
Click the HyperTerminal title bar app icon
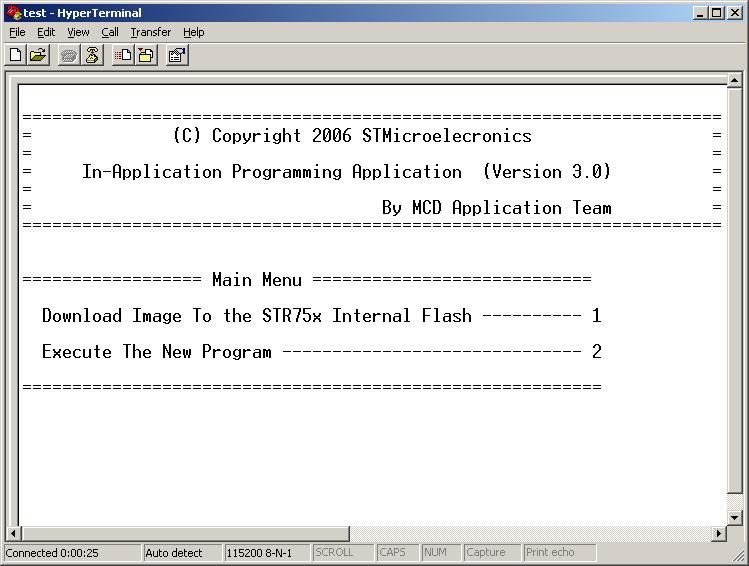pos(14,12)
